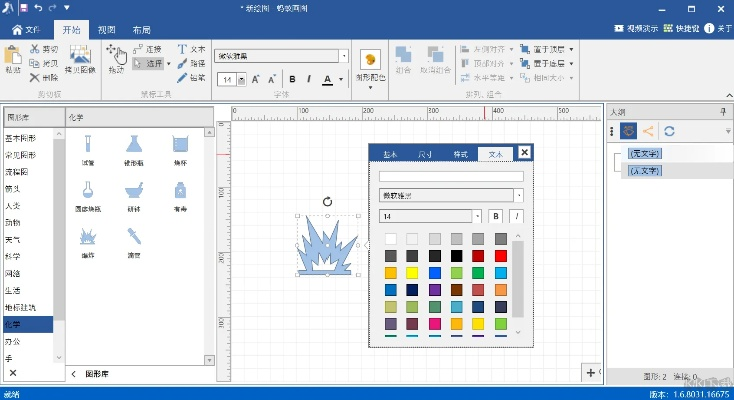This screenshot has height=400, width=734.
Task: Pick the bright red color swatch
Action: click(501, 256)
